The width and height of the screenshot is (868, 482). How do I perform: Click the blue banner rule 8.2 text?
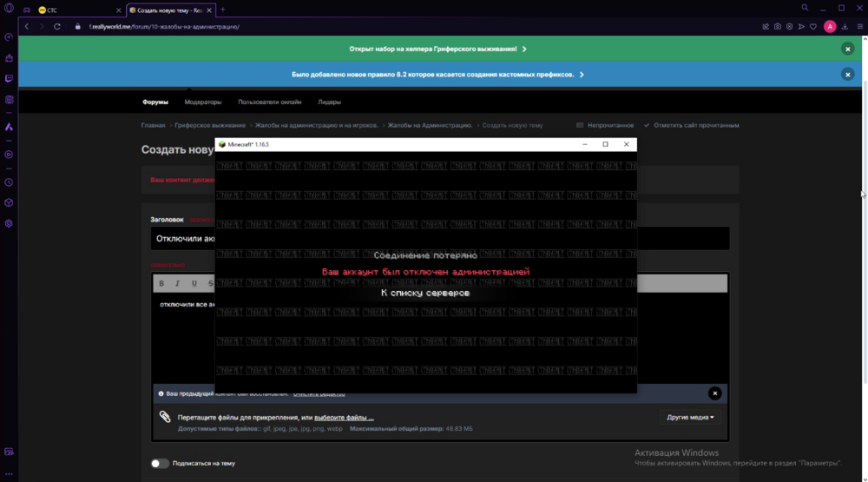point(433,74)
